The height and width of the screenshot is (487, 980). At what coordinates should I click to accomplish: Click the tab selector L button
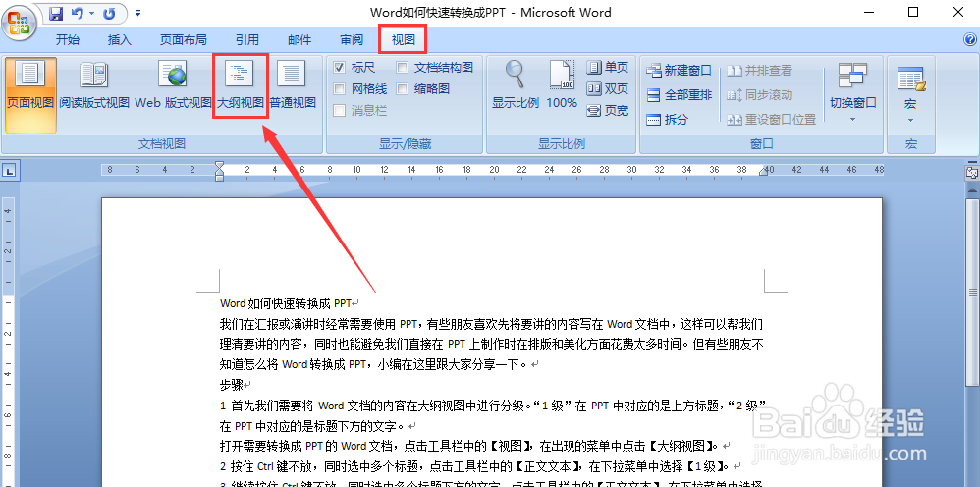click(11, 170)
